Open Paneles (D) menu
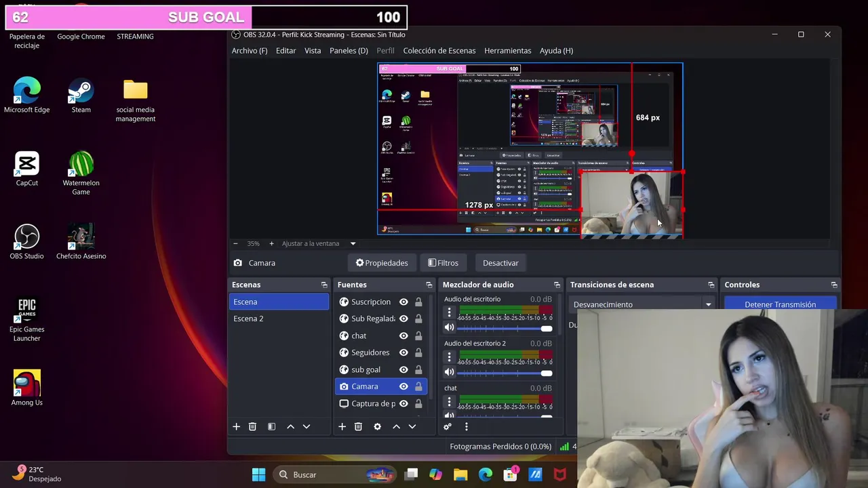The image size is (868, 488). pyautogui.click(x=349, y=51)
